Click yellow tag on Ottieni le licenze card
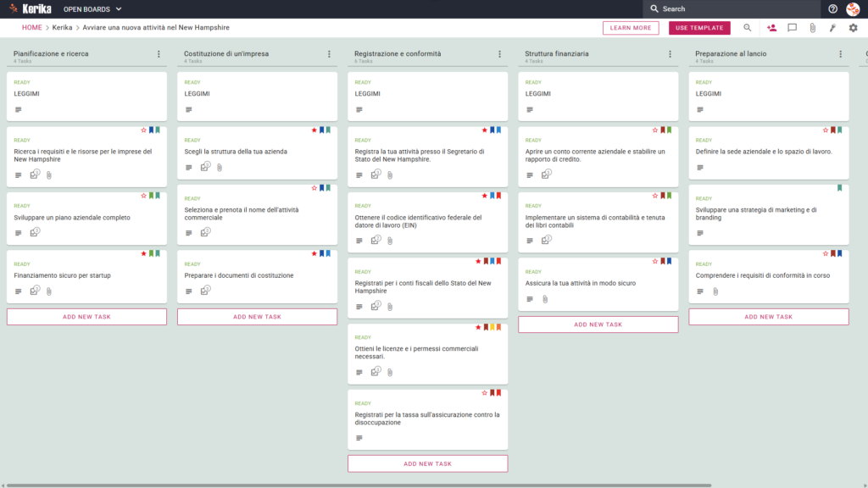The height and width of the screenshot is (488, 868). click(492, 327)
